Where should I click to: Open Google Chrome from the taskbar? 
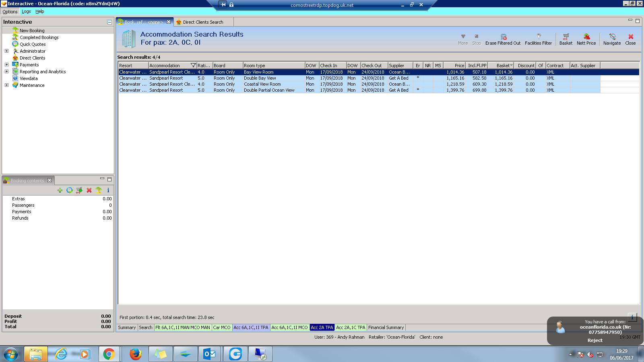(x=109, y=354)
